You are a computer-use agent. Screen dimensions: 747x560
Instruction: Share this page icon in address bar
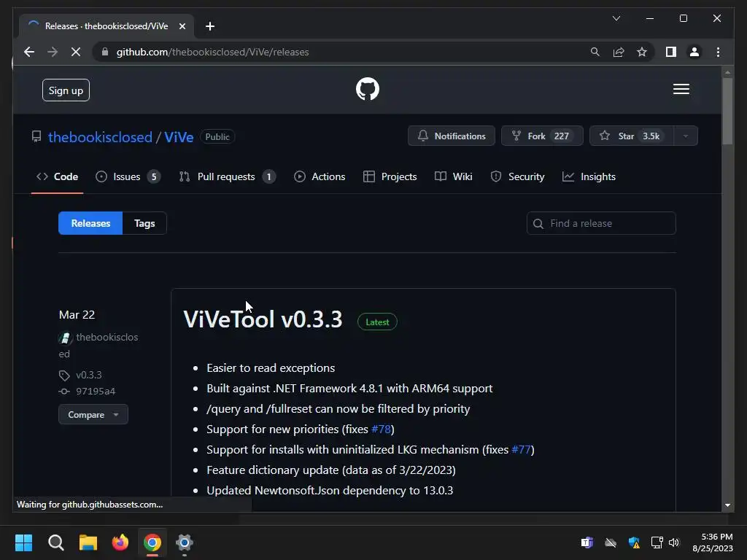click(619, 52)
